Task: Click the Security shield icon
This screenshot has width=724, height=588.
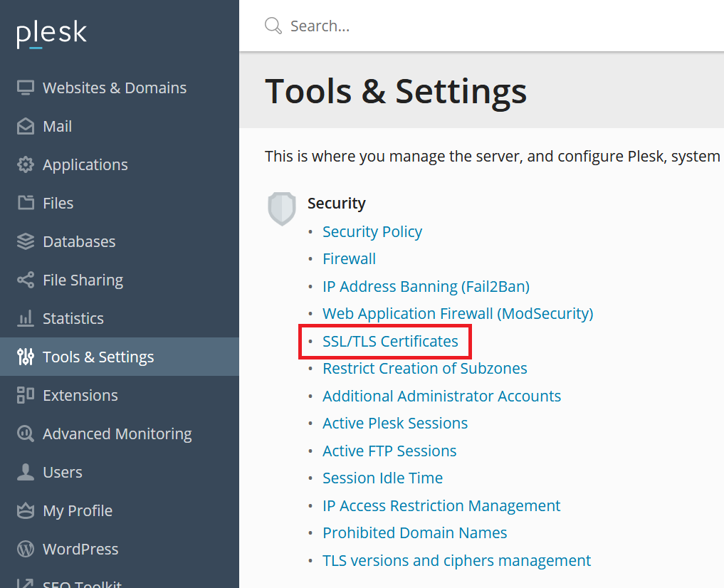Action: [281, 208]
